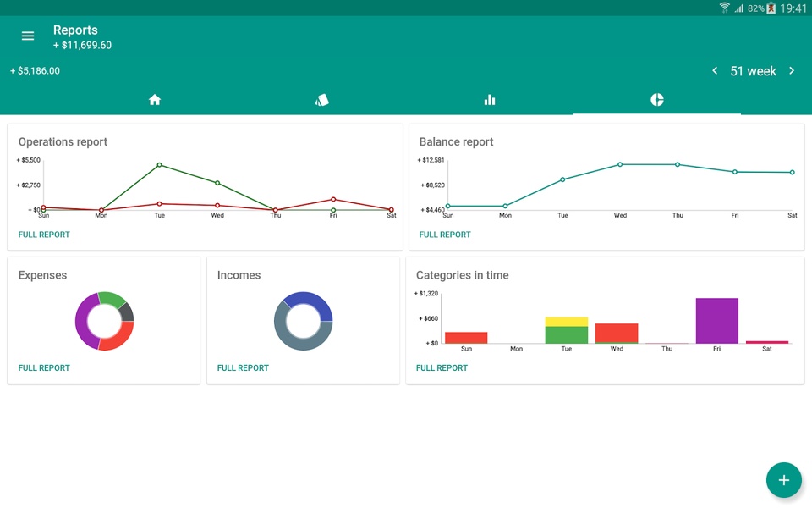Tap the "51 week" label

(x=753, y=71)
